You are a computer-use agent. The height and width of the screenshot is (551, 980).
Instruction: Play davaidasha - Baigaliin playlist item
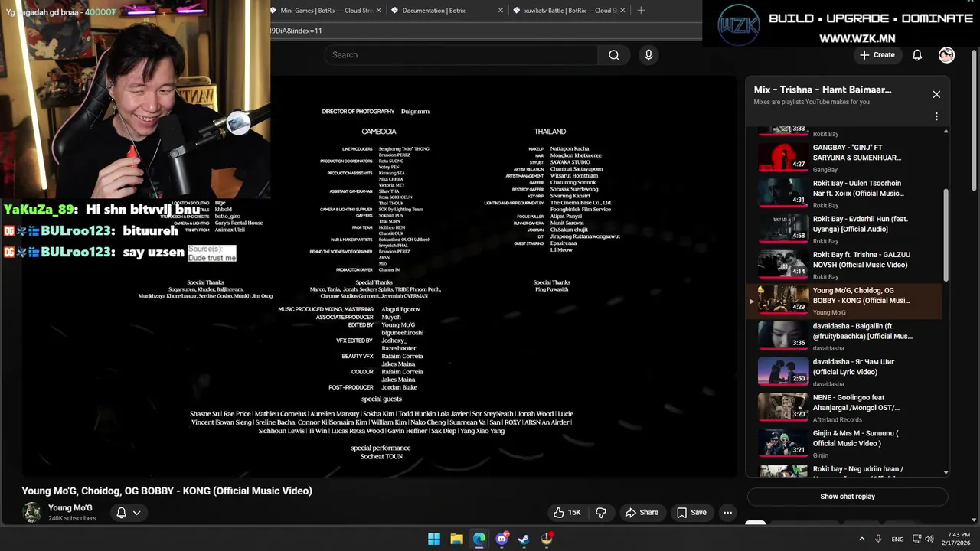(846, 337)
